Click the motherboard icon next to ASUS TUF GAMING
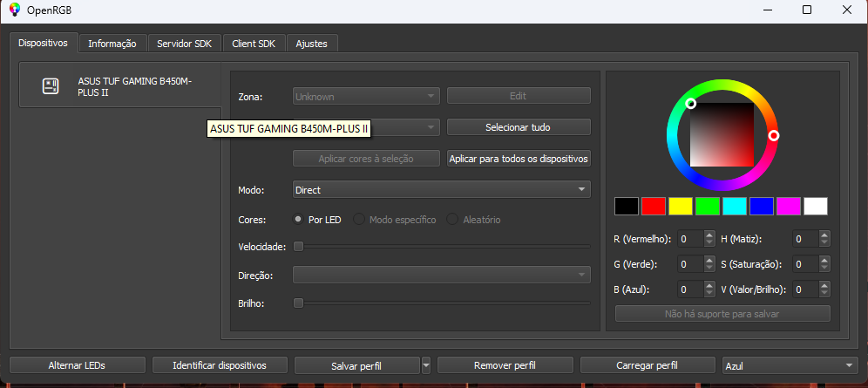This screenshot has width=868, height=388. [51, 85]
